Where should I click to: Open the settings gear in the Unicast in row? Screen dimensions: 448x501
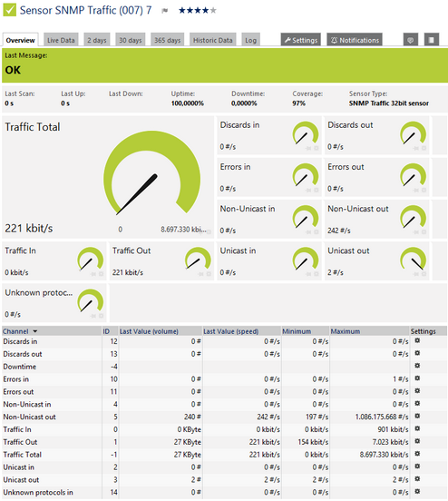tap(417, 467)
